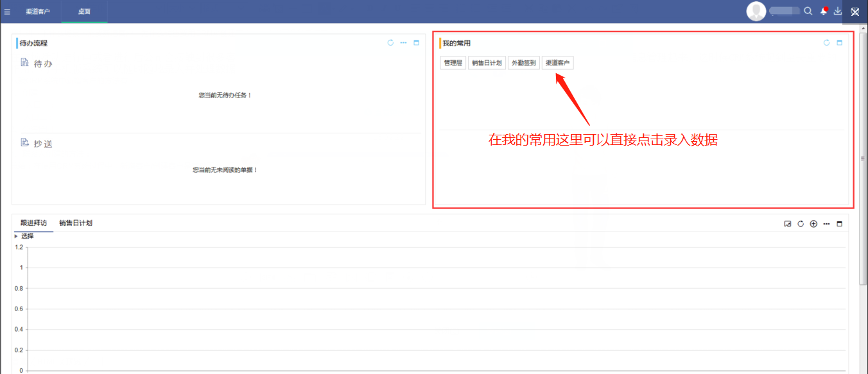The height and width of the screenshot is (374, 868).
Task: Open system settings via the wrench icon
Action: 855,11
